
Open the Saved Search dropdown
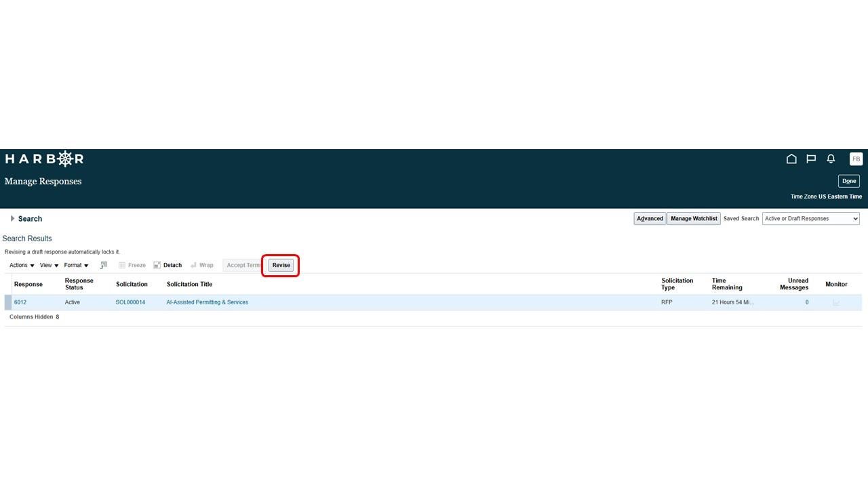point(811,218)
